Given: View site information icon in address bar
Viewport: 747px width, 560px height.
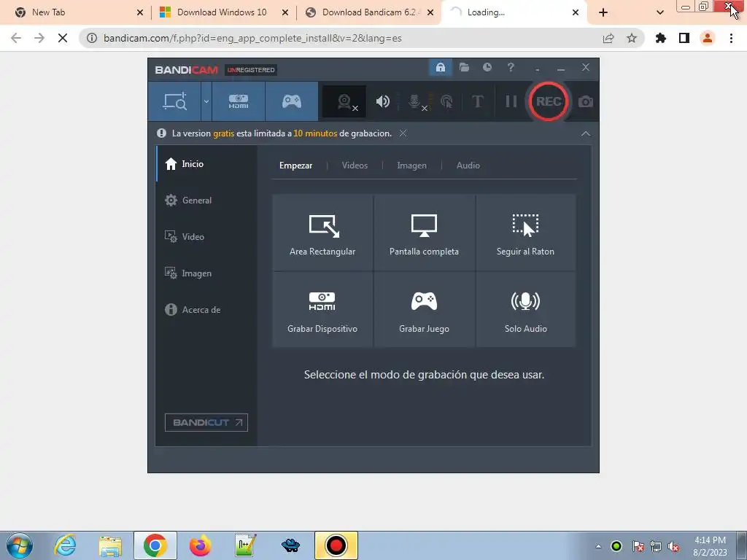Looking at the screenshot, I should [x=92, y=38].
